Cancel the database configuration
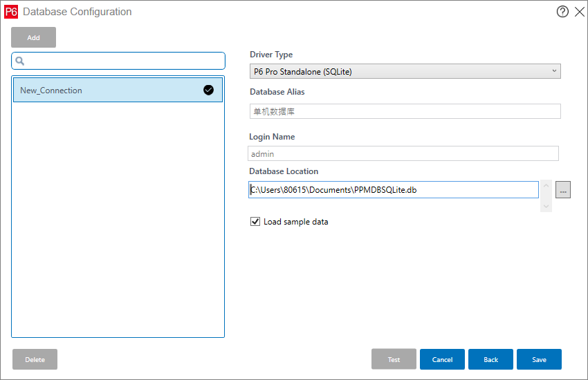This screenshot has width=588, height=380. (442, 359)
